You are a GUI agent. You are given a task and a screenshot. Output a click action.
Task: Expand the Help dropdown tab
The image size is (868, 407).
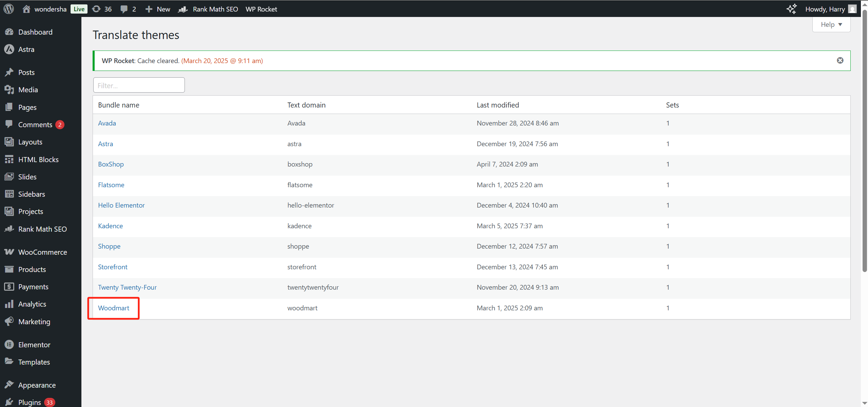(x=831, y=24)
